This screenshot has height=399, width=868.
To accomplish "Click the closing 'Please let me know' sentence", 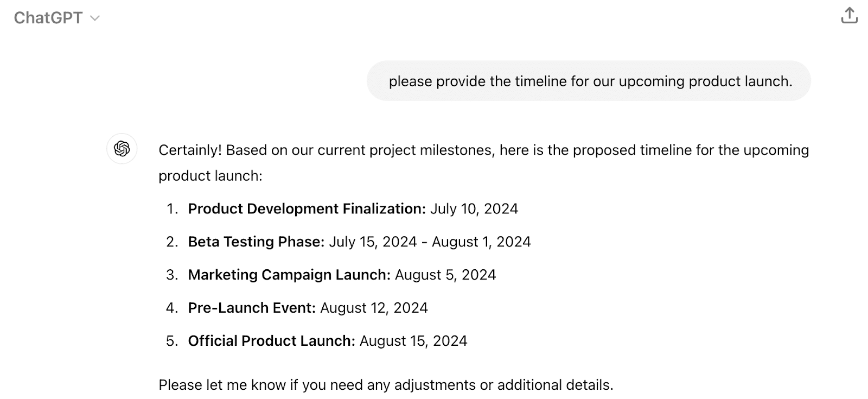I will click(386, 385).
